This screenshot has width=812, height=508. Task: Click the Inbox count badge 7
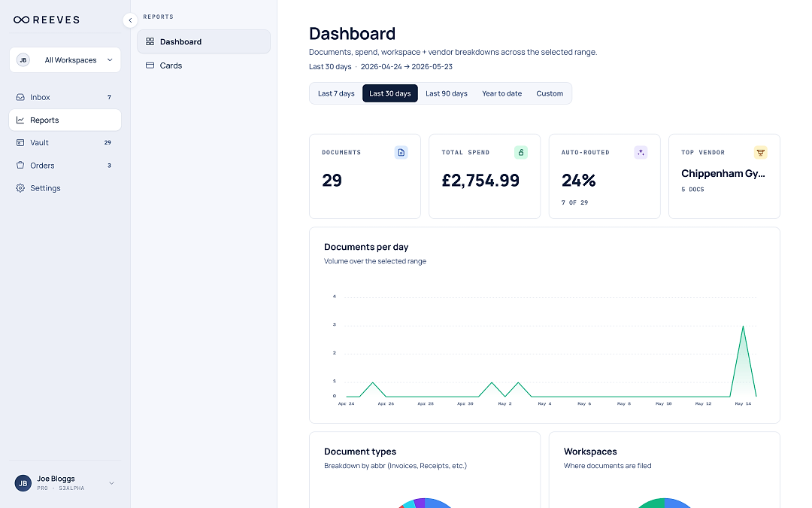click(109, 97)
